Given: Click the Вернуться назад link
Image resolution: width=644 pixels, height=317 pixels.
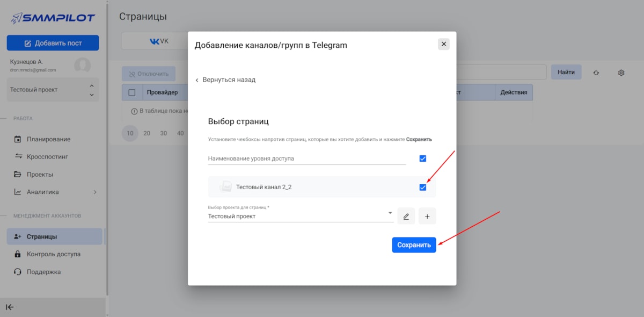Looking at the screenshot, I should (x=225, y=80).
